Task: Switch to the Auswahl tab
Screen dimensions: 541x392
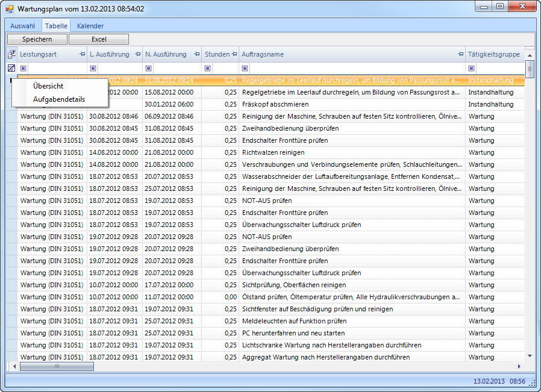Action: [x=22, y=26]
